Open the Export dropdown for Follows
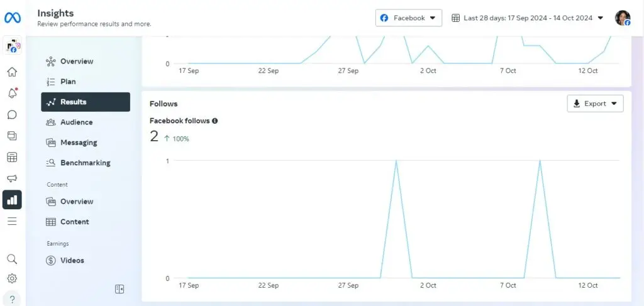Viewport: 644px width, 306px height. coord(595,104)
